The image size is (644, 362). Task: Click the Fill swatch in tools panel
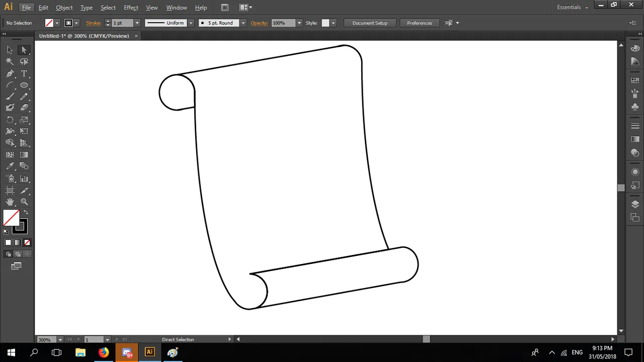click(x=11, y=218)
